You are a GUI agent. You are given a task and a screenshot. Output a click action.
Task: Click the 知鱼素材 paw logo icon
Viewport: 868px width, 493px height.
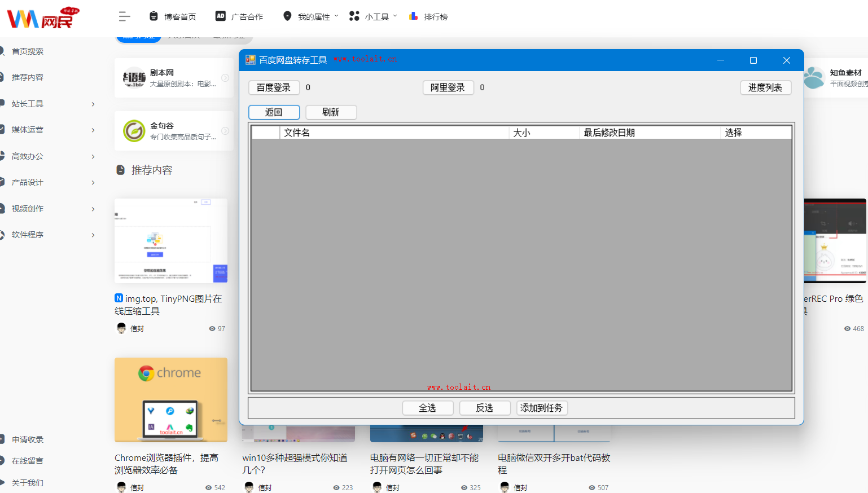click(x=814, y=78)
